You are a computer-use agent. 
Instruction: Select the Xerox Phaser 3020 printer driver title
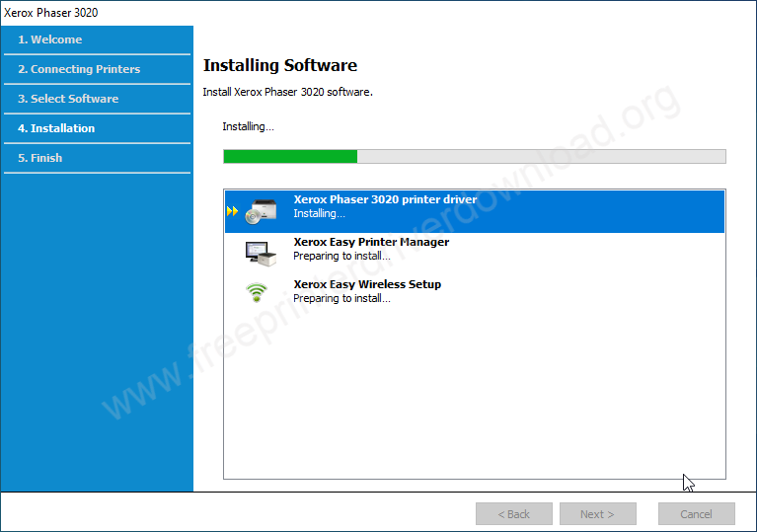pos(385,199)
